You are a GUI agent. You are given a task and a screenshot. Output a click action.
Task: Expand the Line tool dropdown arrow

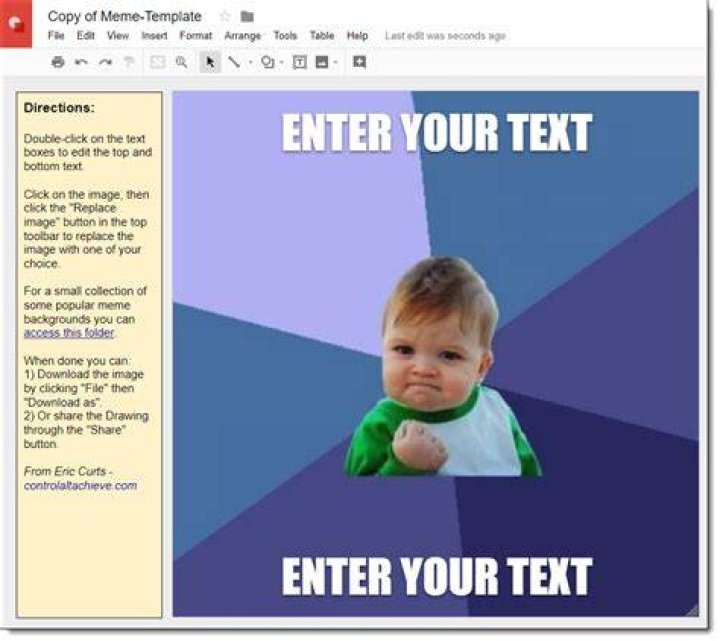251,62
